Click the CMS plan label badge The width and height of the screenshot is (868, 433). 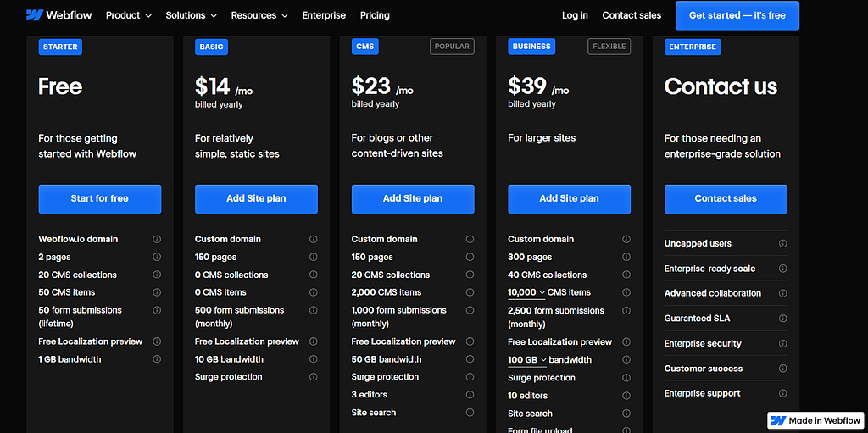click(x=365, y=47)
